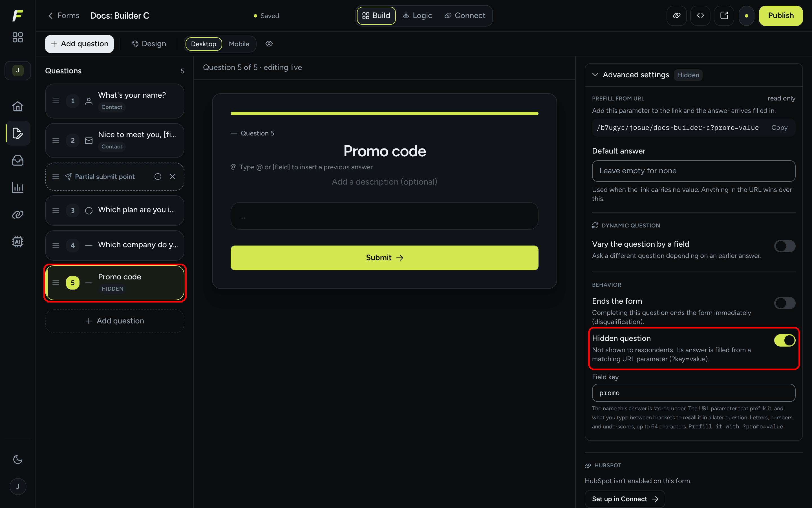The height and width of the screenshot is (508, 812).
Task: Switch theme with the moon icon
Action: pos(17,459)
